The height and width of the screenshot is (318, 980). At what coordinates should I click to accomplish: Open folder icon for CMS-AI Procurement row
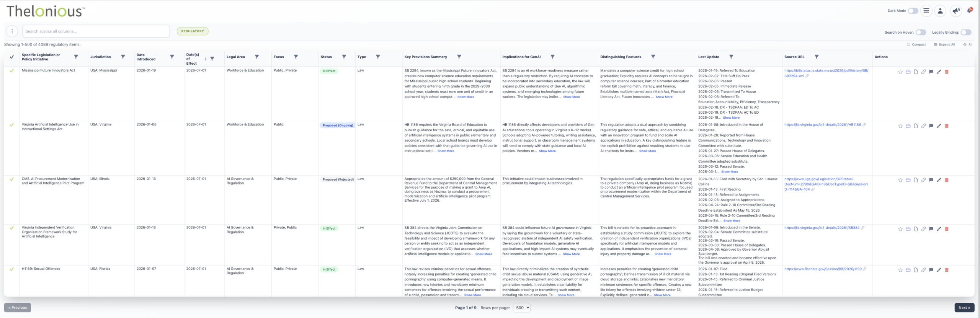pyautogui.click(x=908, y=180)
